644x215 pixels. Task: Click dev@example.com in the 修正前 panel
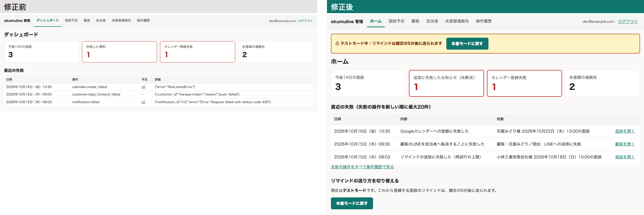tap(283, 21)
